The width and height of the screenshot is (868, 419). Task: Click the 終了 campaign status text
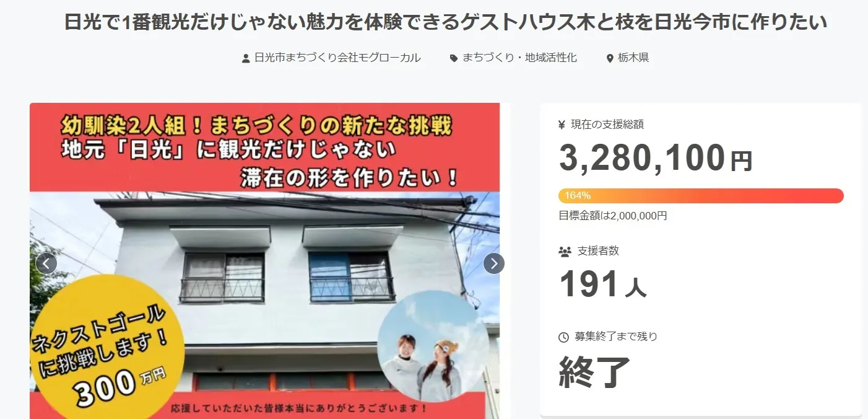(x=594, y=372)
